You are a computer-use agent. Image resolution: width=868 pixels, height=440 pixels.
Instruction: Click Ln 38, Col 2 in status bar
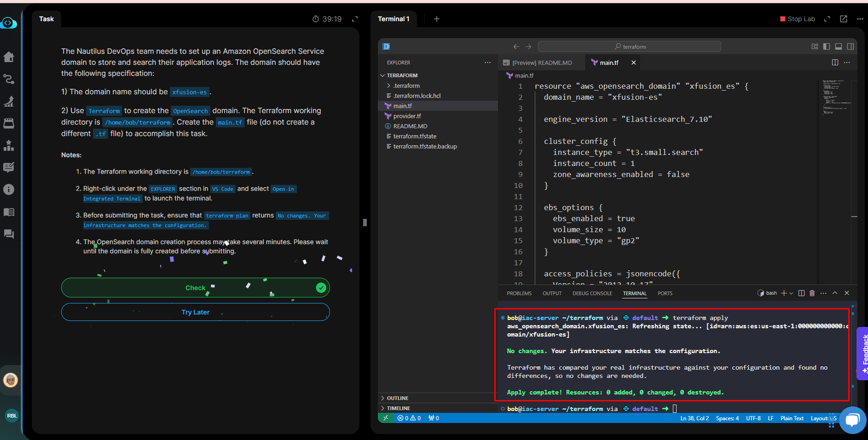pos(694,418)
